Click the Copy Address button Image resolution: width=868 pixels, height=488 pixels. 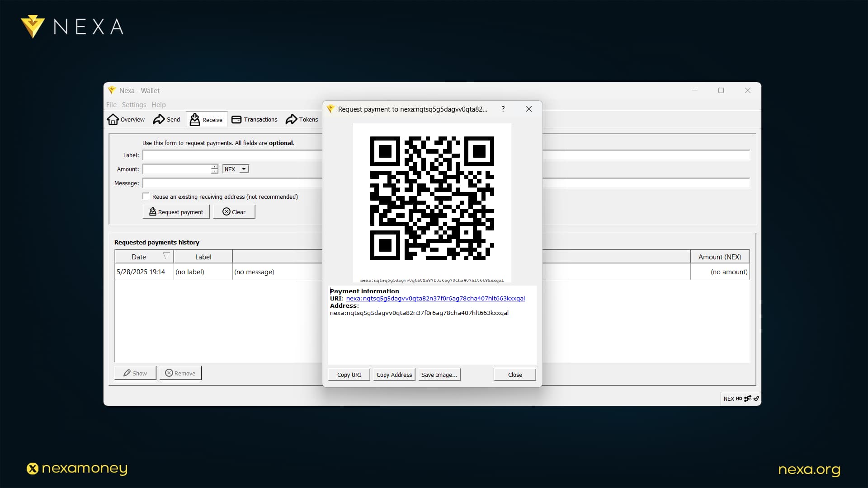click(394, 375)
